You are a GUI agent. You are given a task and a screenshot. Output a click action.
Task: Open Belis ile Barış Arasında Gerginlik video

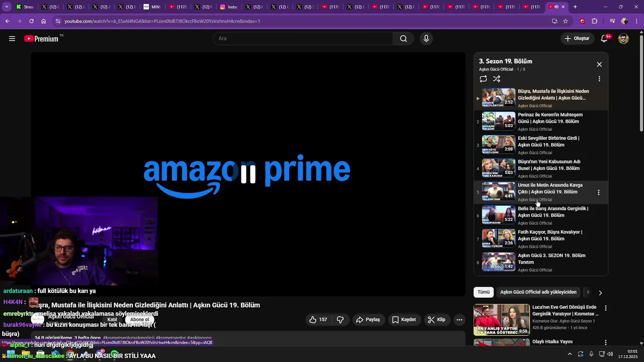click(x=541, y=216)
